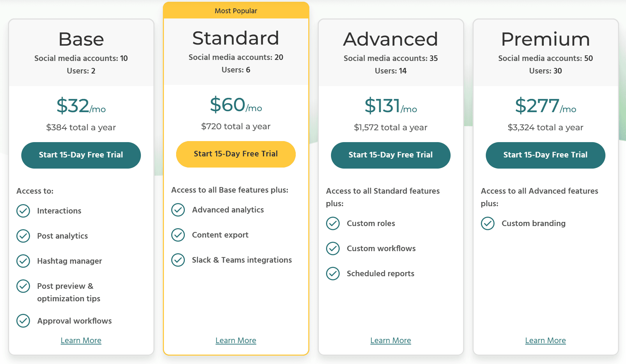Click the Custom workflows checkmark icon
This screenshot has width=626, height=364.
pos(333,248)
